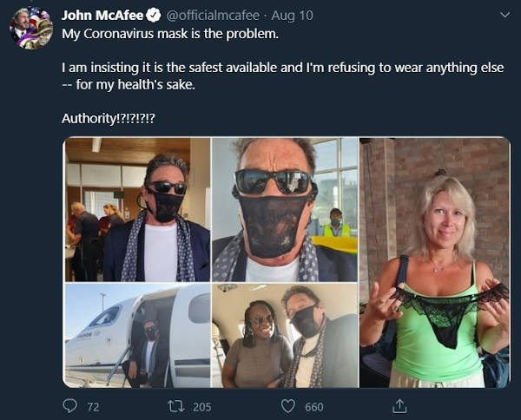This screenshot has height=420, width=521.
Task: Open photo of woman in green top
Action: [434, 262]
